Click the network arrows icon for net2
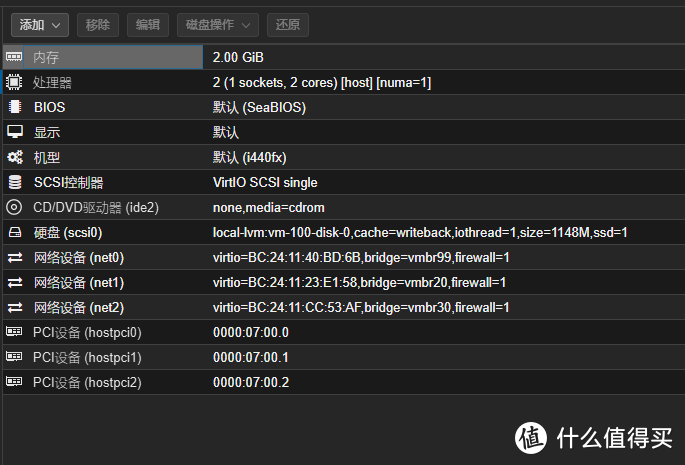Viewport: 685px width, 465px height. pyautogui.click(x=15, y=307)
